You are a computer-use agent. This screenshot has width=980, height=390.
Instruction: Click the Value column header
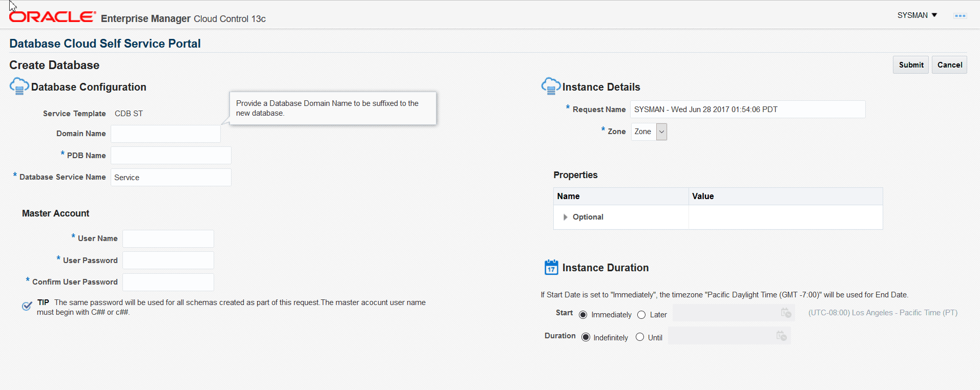point(786,197)
